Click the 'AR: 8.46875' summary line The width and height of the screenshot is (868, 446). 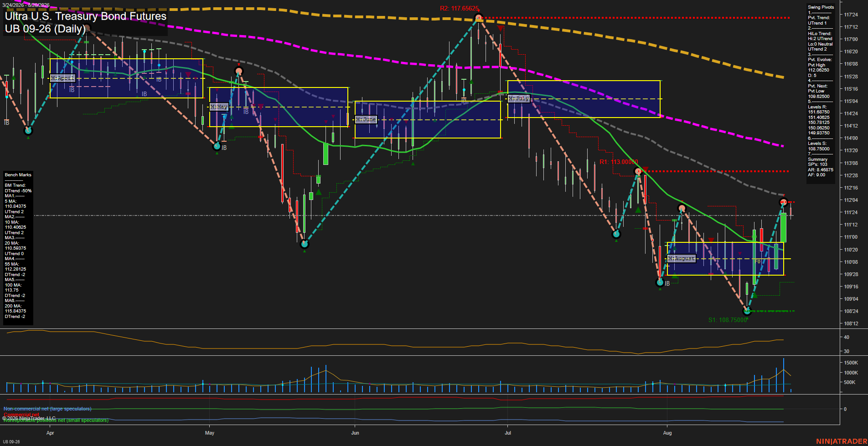821,170
